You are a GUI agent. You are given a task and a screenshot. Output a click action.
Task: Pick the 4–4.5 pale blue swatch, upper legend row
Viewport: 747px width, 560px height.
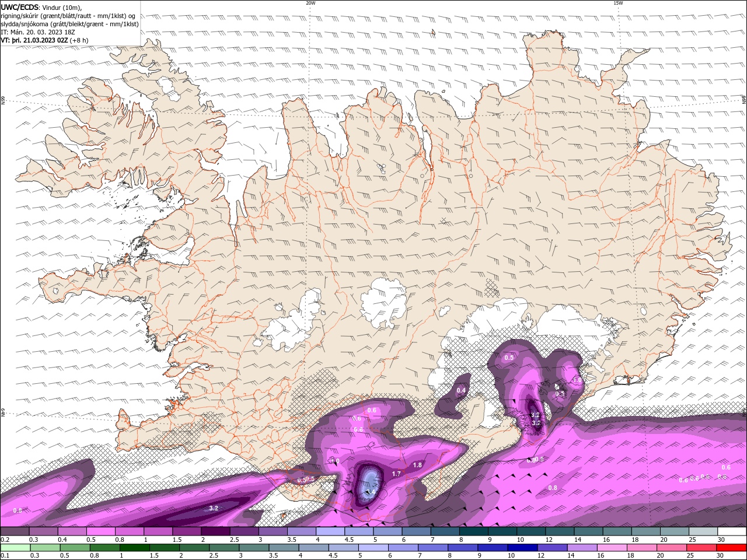click(330, 531)
